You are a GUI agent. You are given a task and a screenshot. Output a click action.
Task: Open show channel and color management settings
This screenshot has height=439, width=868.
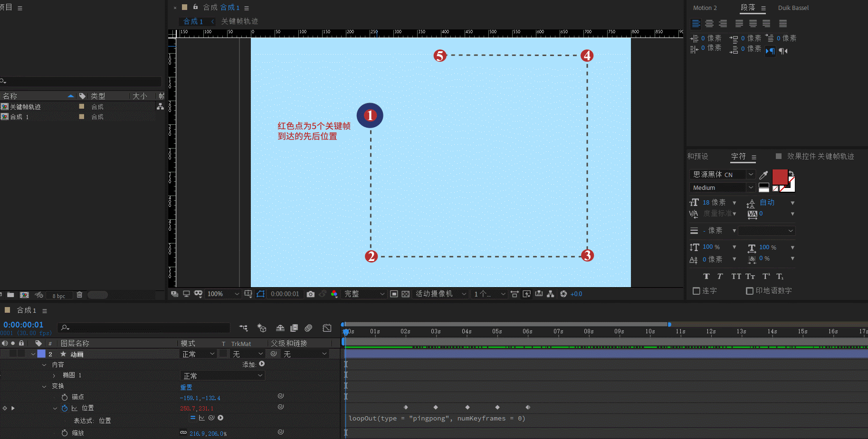(x=334, y=294)
